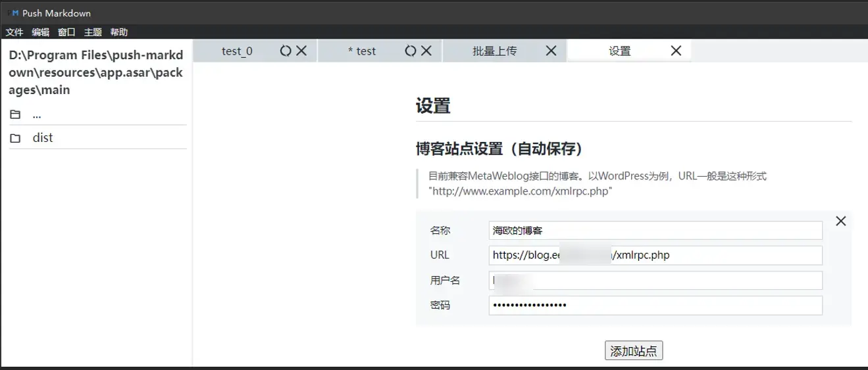Close the * test tab

coord(426,51)
